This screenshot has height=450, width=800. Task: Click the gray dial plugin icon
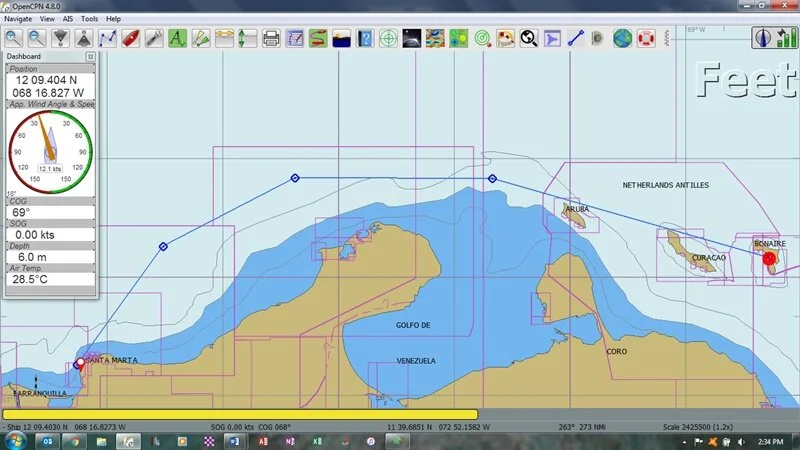pos(598,38)
